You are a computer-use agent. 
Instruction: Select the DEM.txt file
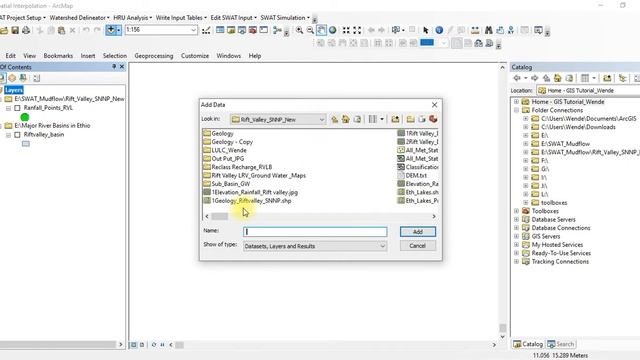(412, 176)
